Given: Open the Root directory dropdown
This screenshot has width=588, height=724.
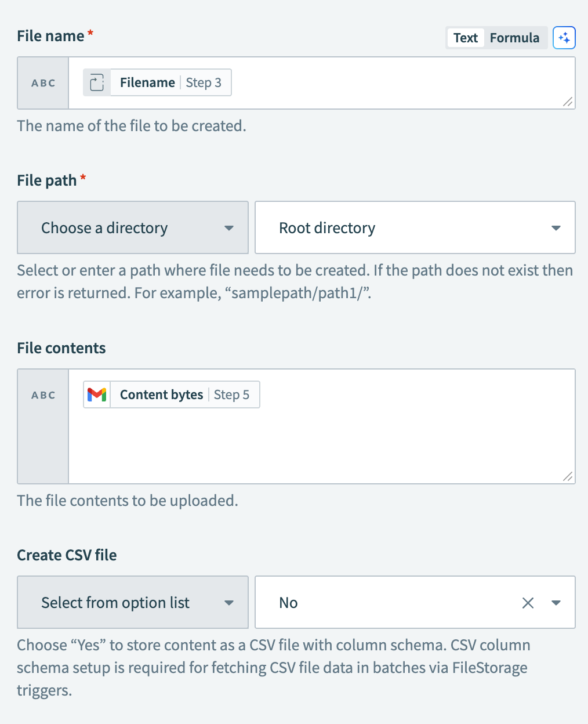Looking at the screenshot, I should point(415,227).
